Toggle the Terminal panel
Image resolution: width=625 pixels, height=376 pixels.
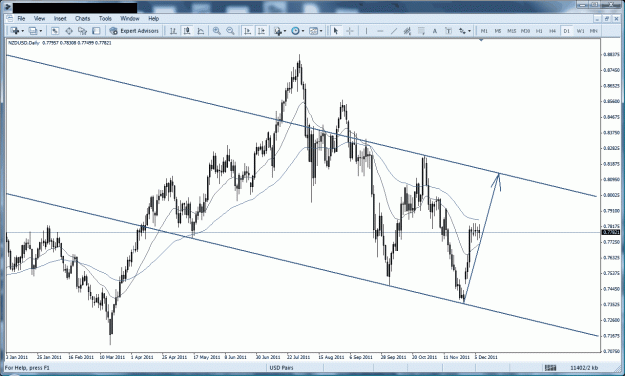(96, 31)
